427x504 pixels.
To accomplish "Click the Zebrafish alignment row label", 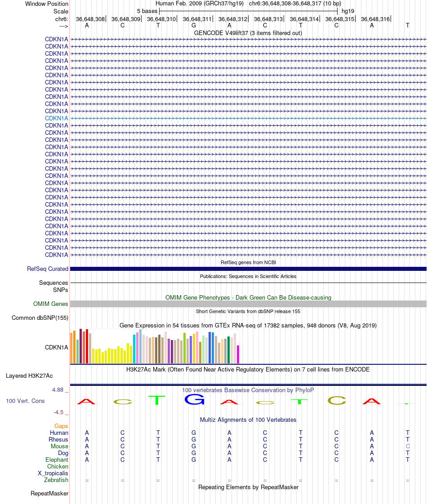I will point(56,480).
